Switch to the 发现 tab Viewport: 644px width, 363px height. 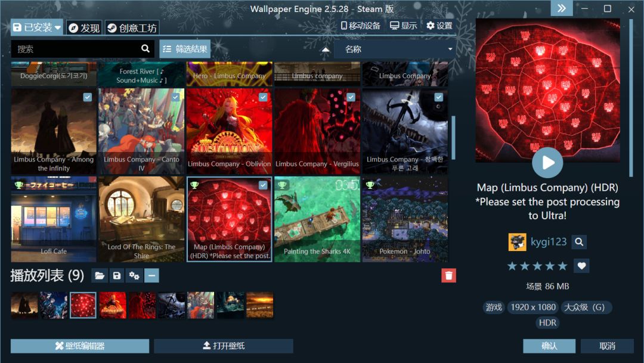(x=84, y=28)
